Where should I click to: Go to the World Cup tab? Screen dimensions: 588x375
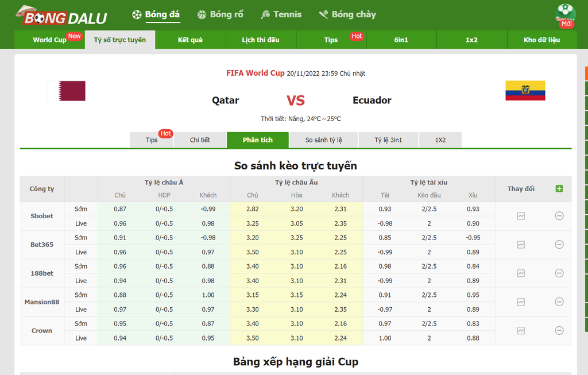49,40
